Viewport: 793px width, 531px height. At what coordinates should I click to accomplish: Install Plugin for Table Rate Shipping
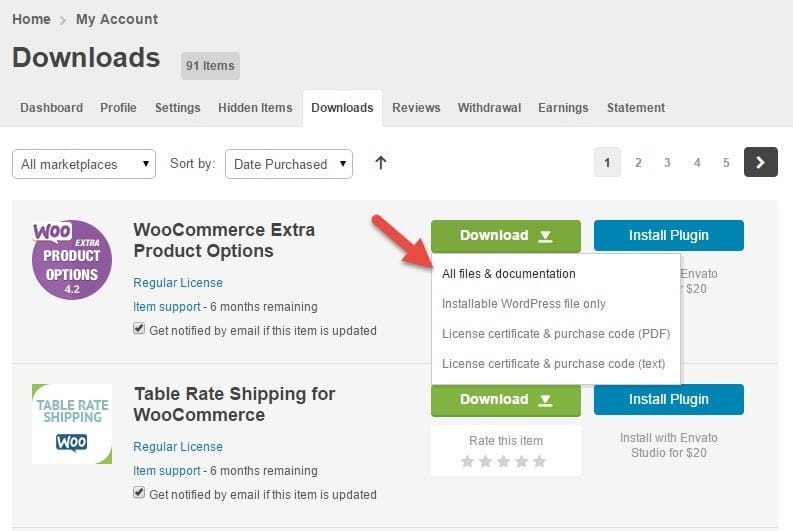point(669,400)
